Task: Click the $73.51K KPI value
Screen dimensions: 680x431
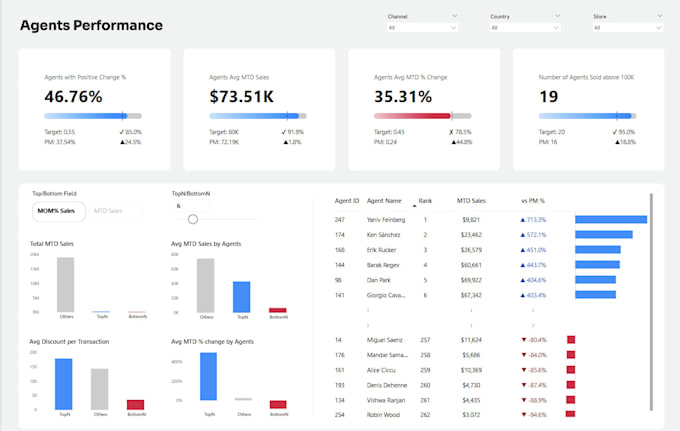Action: (242, 97)
